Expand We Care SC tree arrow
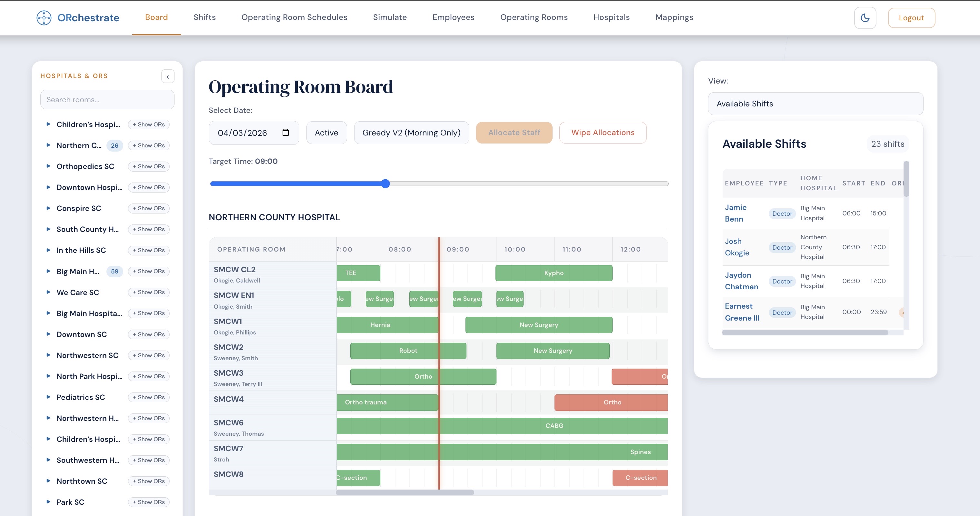Screen dimensions: 980x516 click(48, 292)
